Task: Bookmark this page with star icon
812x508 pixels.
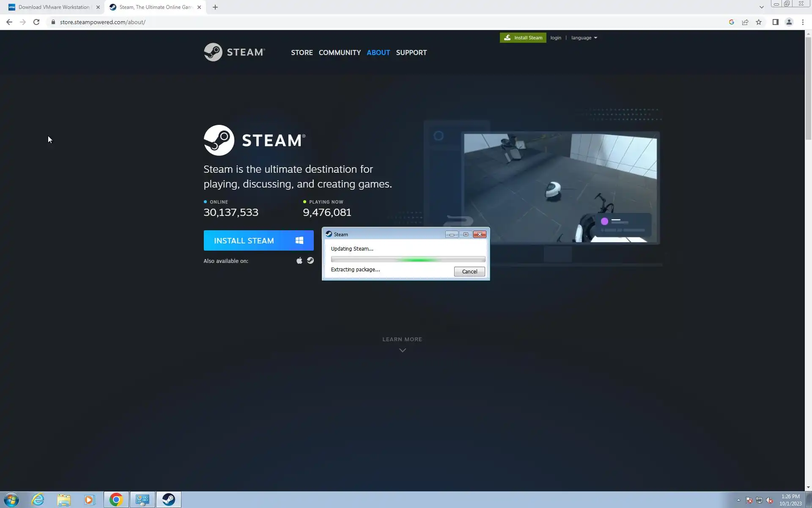Action: pos(759,22)
